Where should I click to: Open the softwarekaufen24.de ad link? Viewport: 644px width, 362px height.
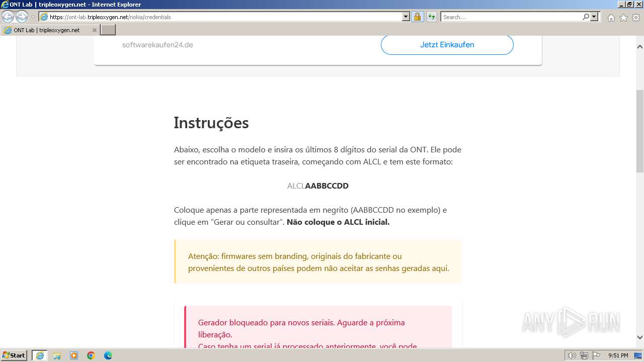(x=157, y=45)
